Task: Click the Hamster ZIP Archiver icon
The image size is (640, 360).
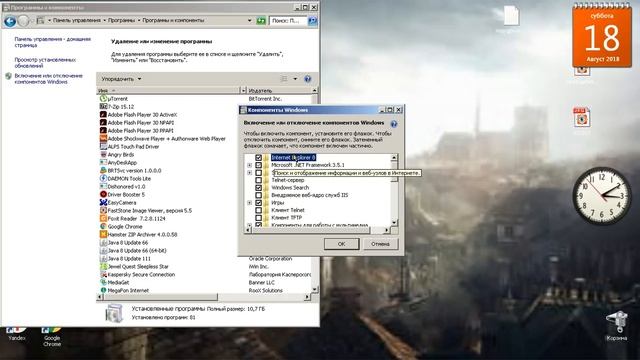Action: point(103,235)
